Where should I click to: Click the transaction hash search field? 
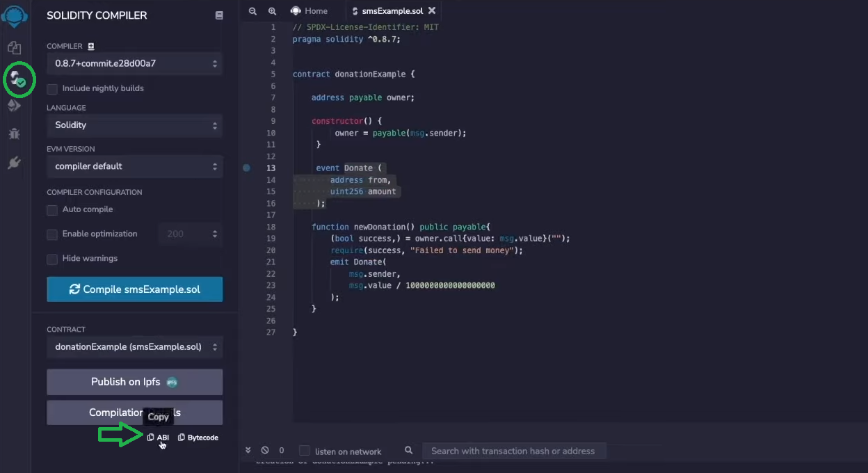point(514,451)
